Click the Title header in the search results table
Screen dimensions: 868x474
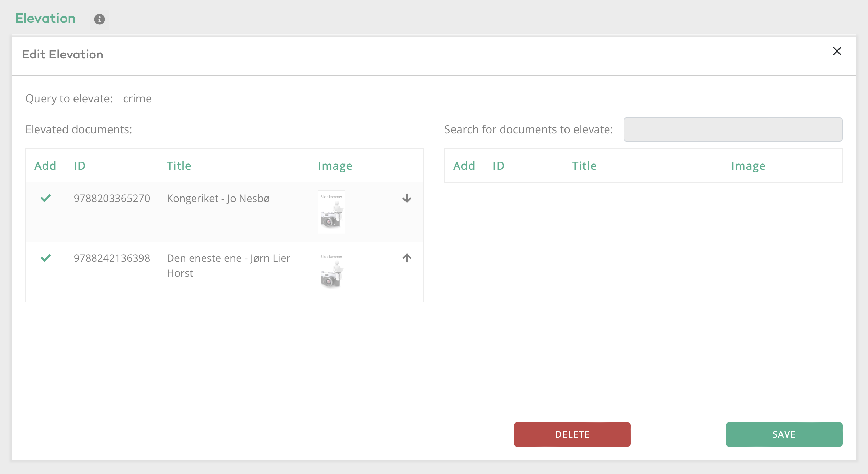[x=584, y=166]
